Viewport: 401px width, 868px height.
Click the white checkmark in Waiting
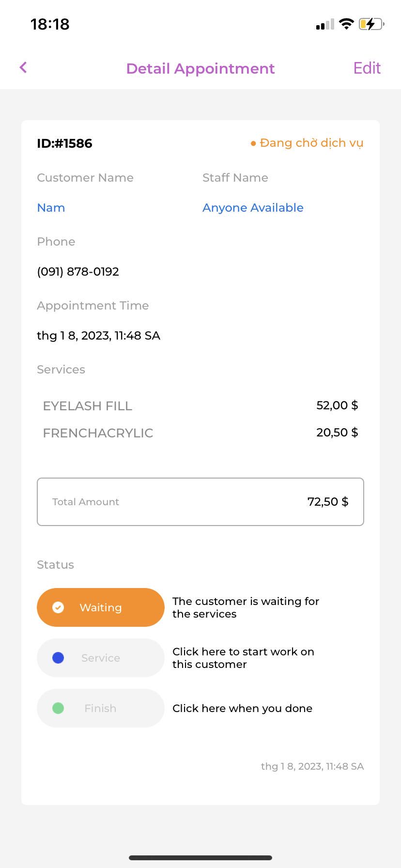[58, 607]
